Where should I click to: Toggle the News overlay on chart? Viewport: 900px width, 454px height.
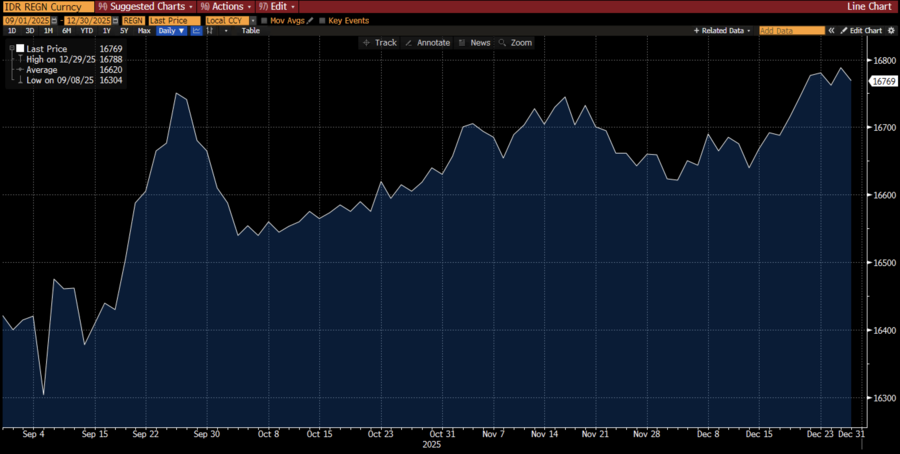coord(474,43)
